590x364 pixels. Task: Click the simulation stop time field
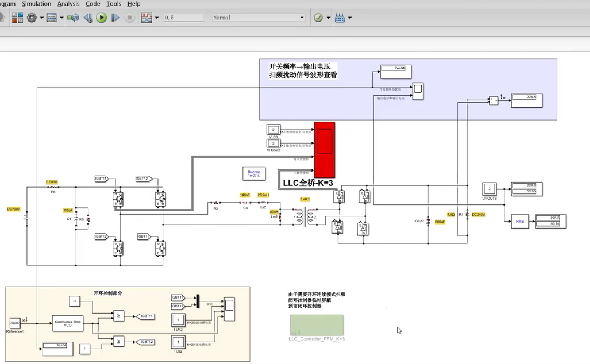coord(183,18)
